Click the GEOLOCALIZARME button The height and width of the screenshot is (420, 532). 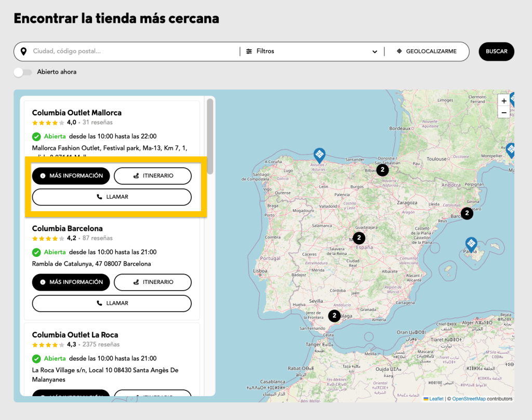point(427,51)
